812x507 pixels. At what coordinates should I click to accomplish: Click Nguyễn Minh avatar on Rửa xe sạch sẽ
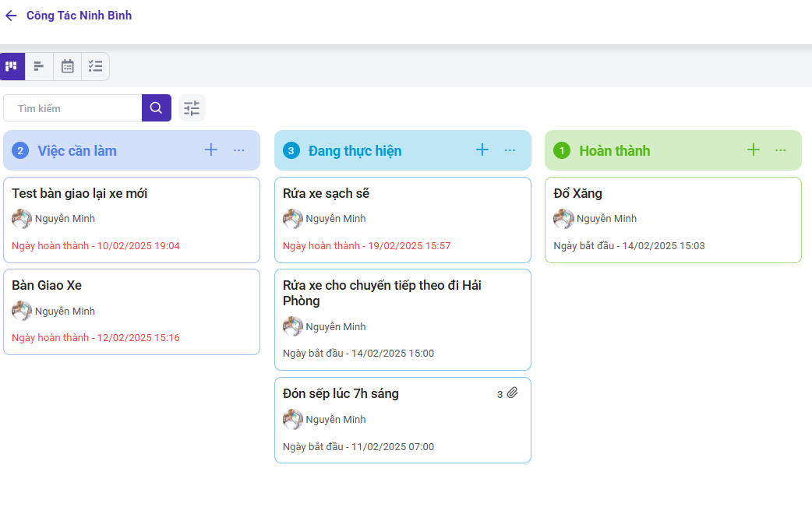(x=293, y=219)
